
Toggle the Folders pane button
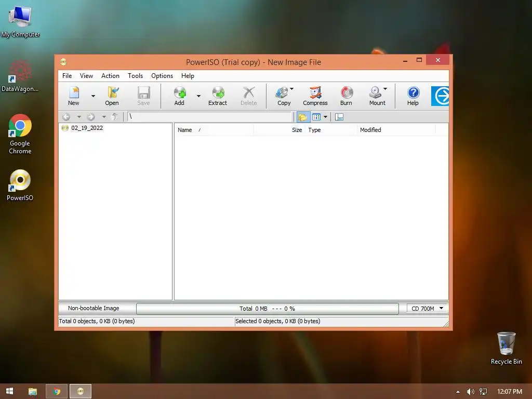coord(303,117)
